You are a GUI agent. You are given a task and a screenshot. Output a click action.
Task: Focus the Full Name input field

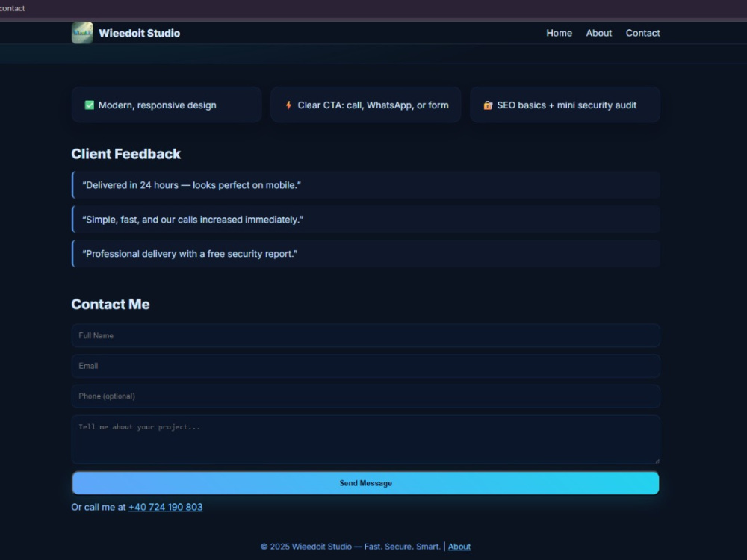click(x=365, y=336)
